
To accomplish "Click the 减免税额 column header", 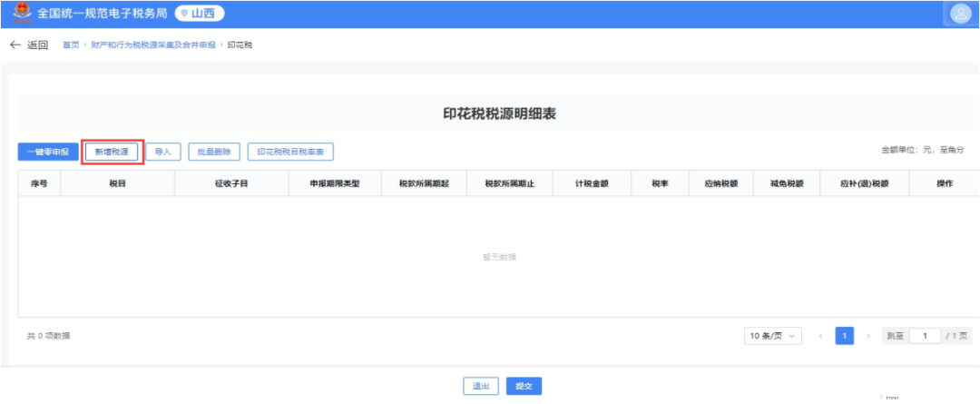I will pyautogui.click(x=787, y=184).
